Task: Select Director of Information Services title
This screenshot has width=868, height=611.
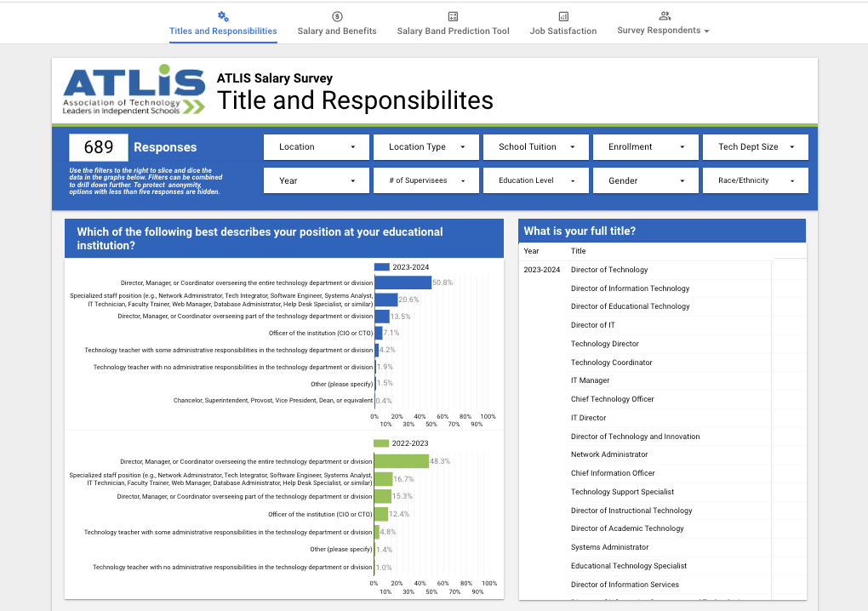Action: click(x=625, y=585)
